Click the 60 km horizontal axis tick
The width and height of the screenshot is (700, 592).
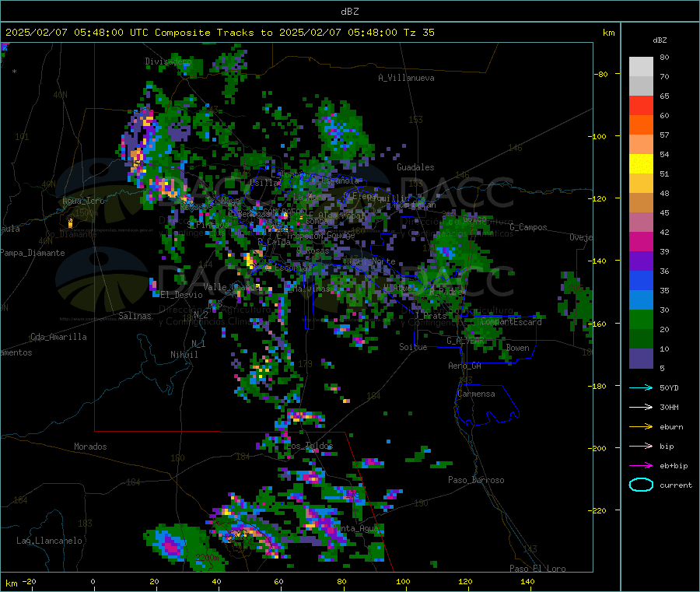coord(278,581)
